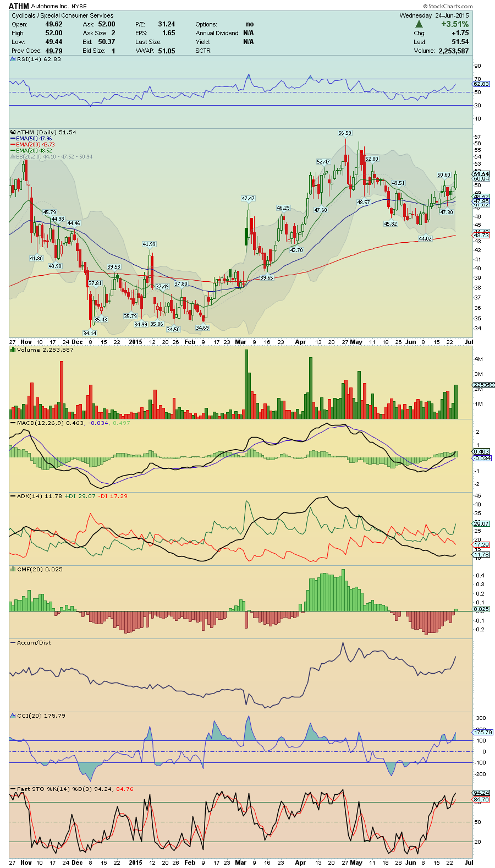Viewport: 495px width, 868px height.
Task: Click Cyclicals / Special Consumer Services sector text
Action: pos(63,15)
